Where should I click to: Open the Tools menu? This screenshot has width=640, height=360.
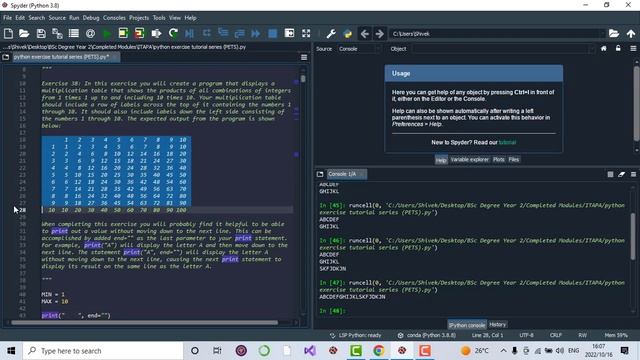159,18
